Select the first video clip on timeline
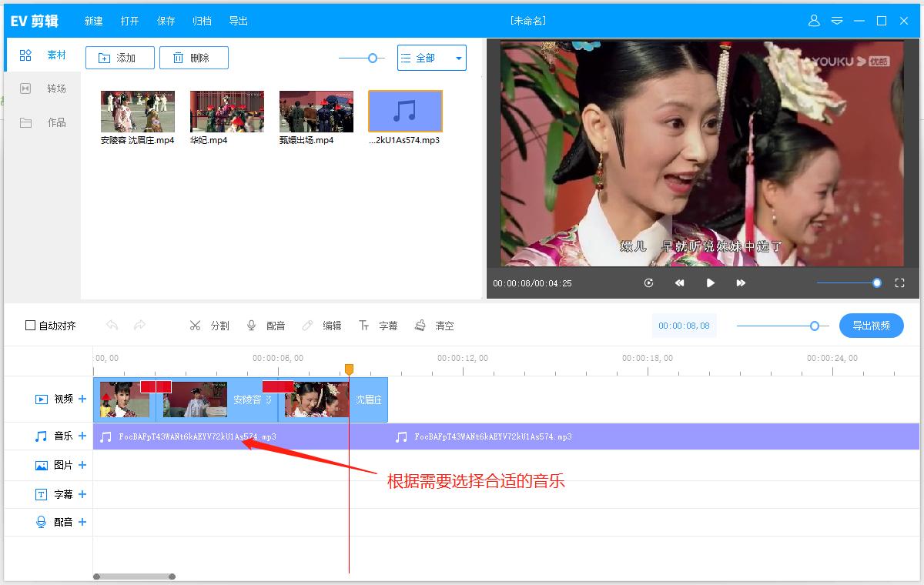The image size is (924, 585). click(x=124, y=399)
